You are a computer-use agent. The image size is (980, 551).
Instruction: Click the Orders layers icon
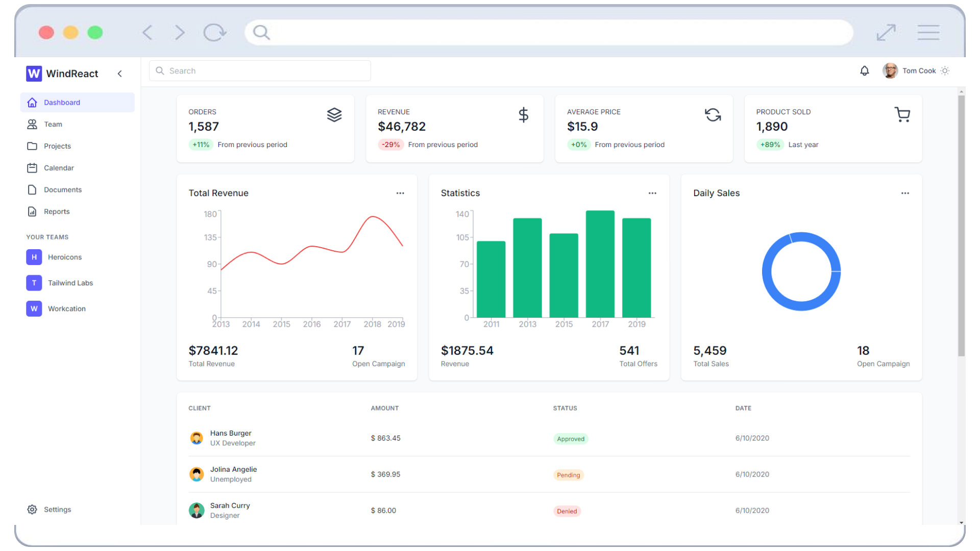[334, 115]
